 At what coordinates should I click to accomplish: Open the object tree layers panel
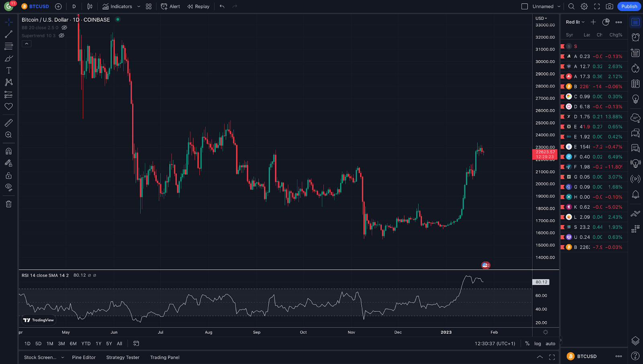635,341
